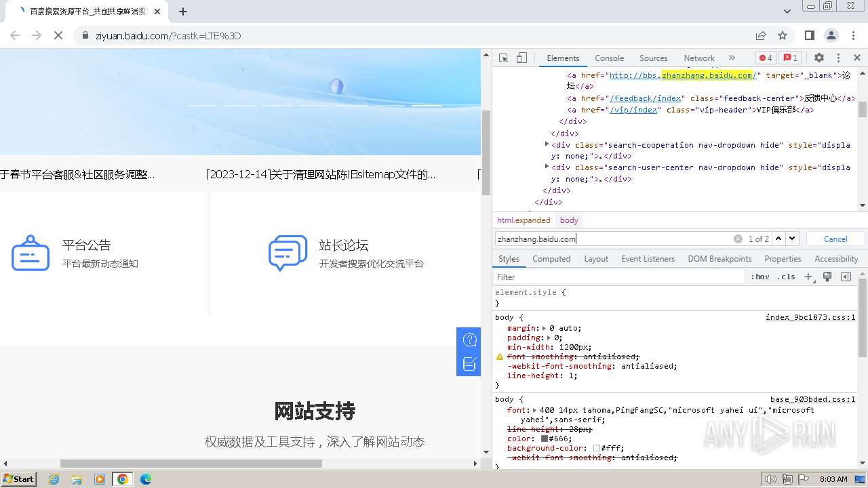Open the Accessibility tab

(836, 259)
